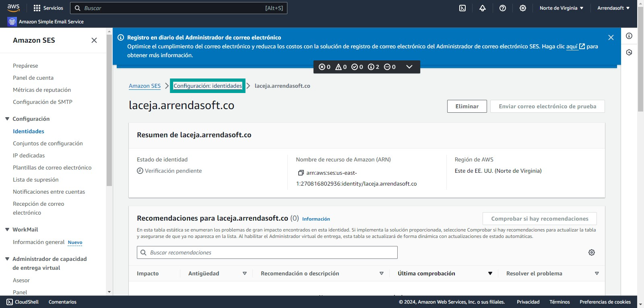644x308 pixels.
Task: Click the Amazon Simple Email Service icon
Action: (x=12, y=22)
